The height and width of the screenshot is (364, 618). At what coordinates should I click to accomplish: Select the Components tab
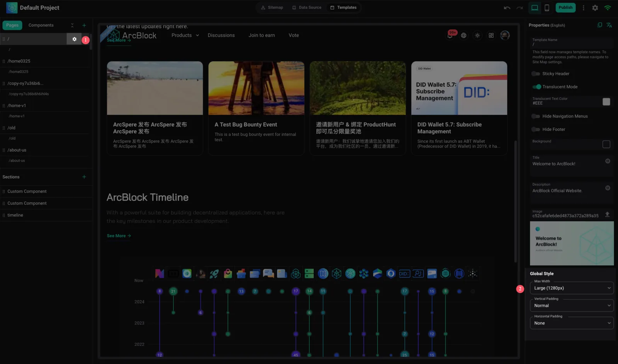coord(41,25)
